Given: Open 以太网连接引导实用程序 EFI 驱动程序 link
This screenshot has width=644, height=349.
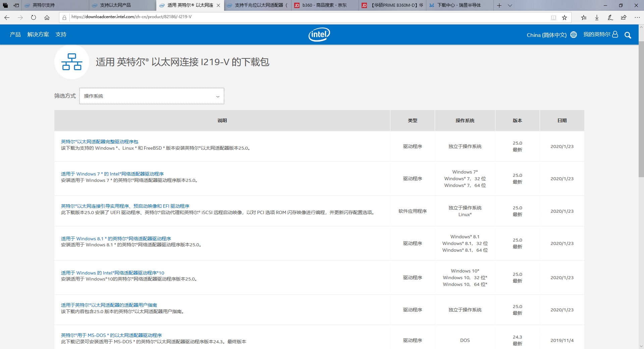Looking at the screenshot, I should coord(125,206).
